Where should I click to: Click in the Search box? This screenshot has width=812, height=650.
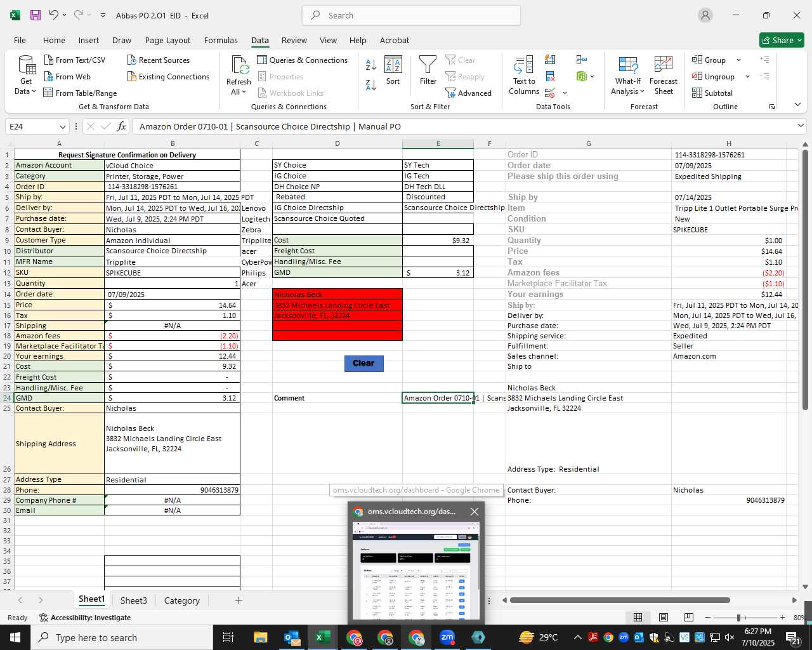tap(411, 15)
